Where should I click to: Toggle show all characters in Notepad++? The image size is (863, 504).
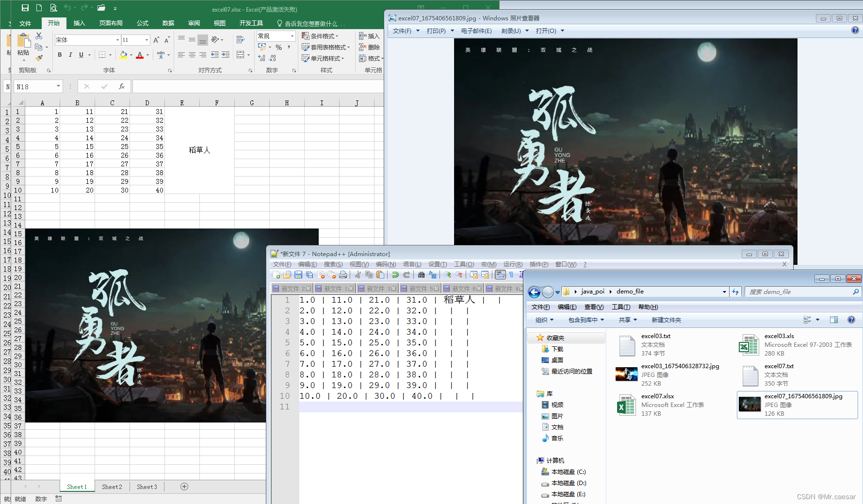pyautogui.click(x=511, y=275)
